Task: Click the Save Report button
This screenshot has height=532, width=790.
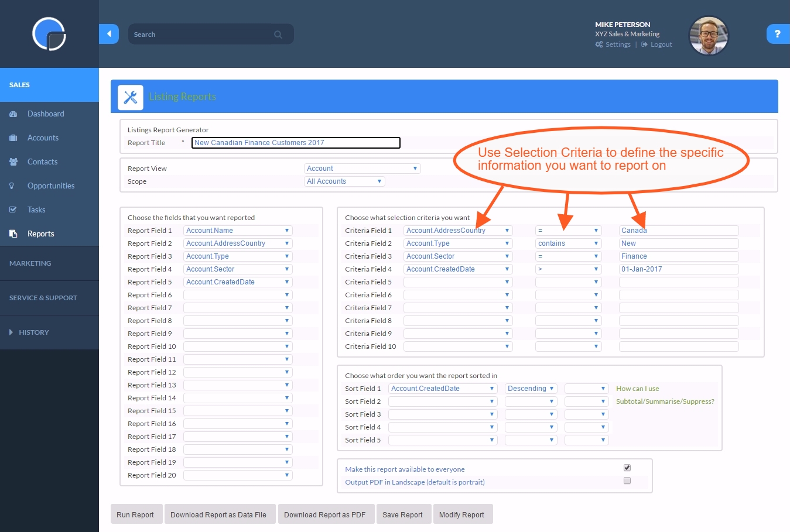Action: 403,515
